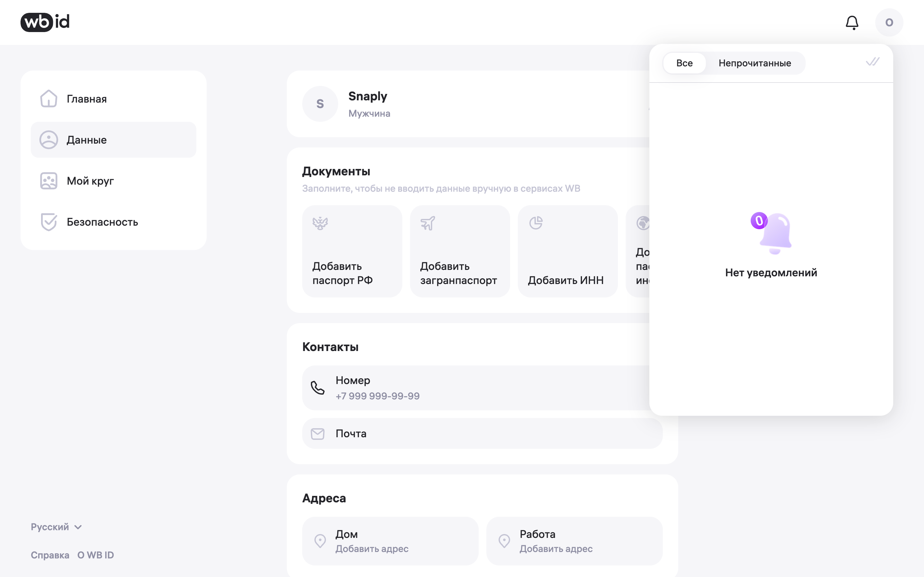Click the notification bell icon
The width and height of the screenshot is (924, 577).
click(852, 22)
